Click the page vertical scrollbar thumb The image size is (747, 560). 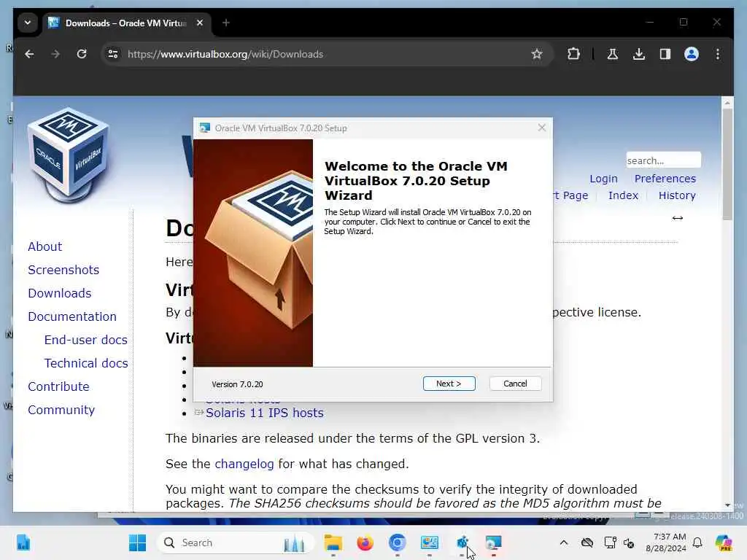pyautogui.click(x=727, y=164)
